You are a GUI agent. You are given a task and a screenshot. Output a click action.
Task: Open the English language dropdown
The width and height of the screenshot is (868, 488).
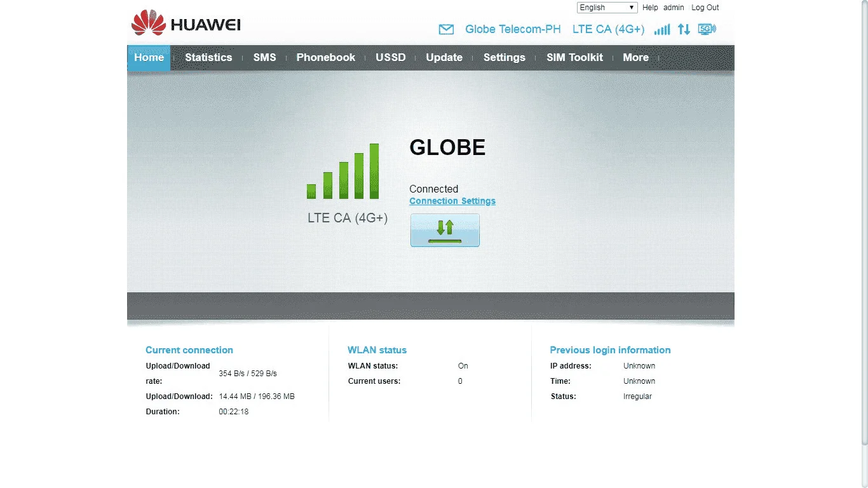pos(607,8)
